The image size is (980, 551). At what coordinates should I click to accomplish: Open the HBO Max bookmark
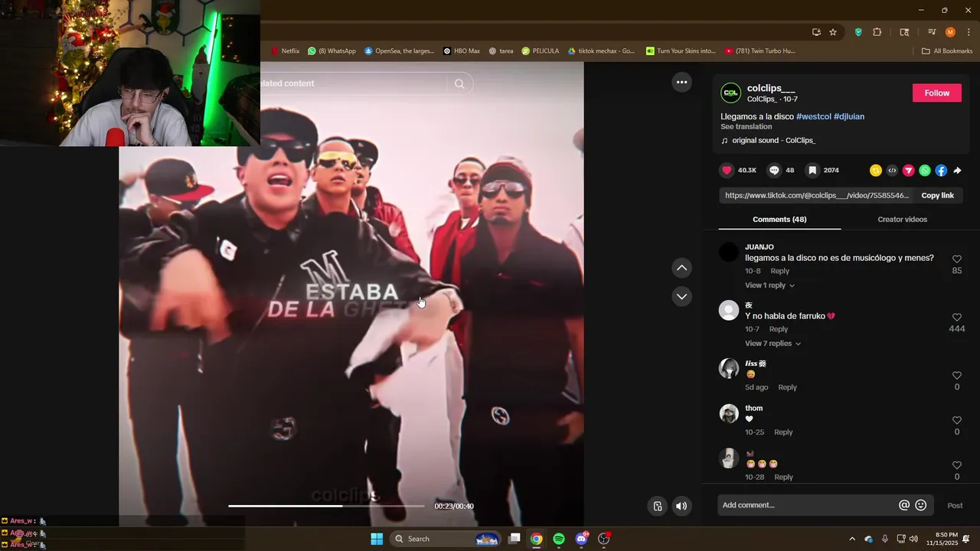coord(462,51)
